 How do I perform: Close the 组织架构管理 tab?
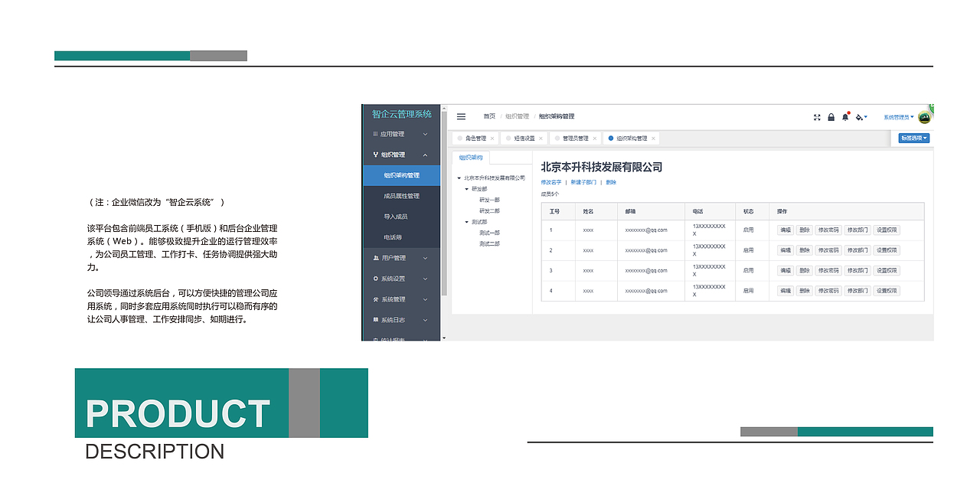(653, 139)
